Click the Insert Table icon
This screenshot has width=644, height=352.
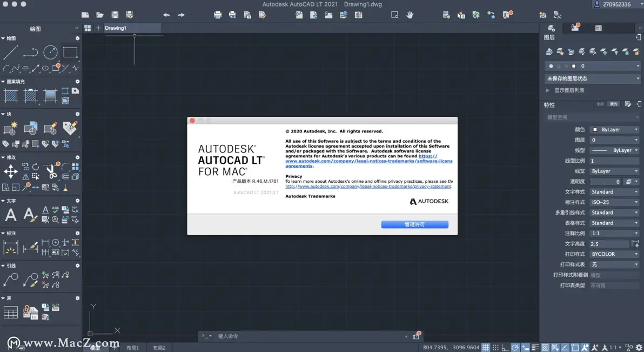(11, 313)
